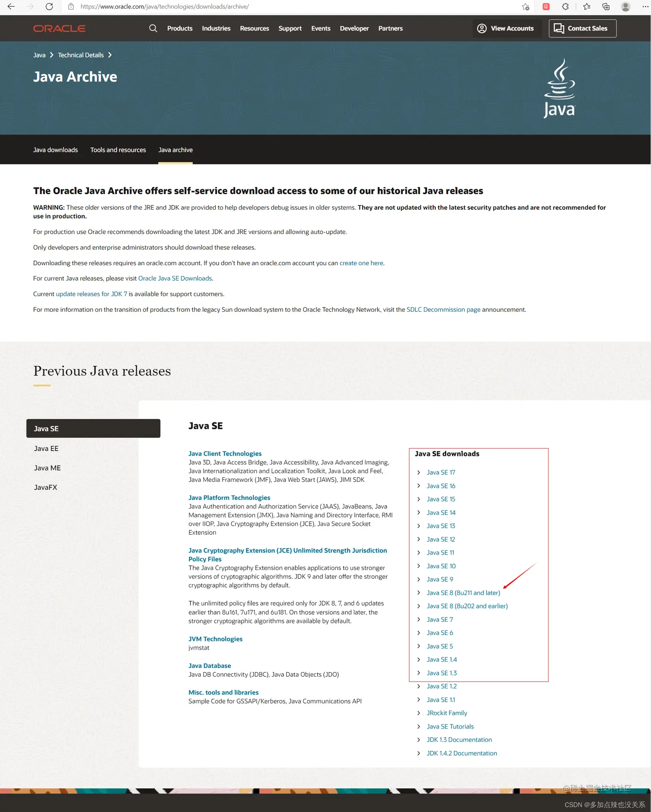Open the Java SE 9 download link

440,579
